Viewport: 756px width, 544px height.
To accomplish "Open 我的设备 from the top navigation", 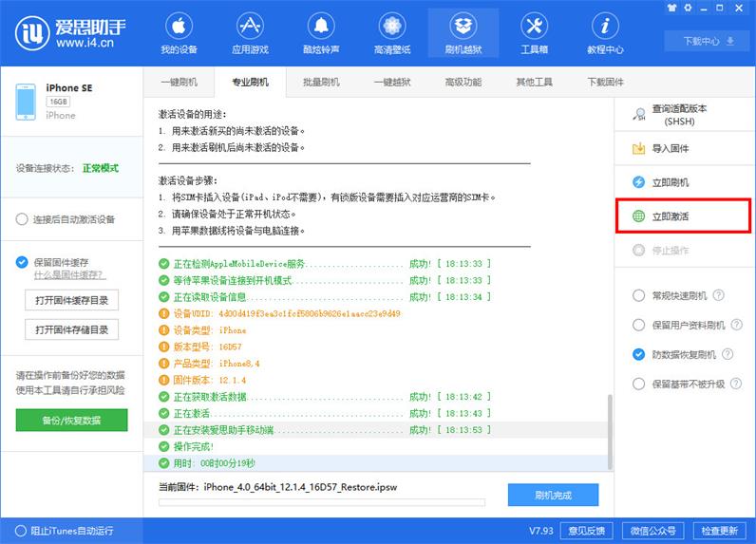I will coord(179,34).
